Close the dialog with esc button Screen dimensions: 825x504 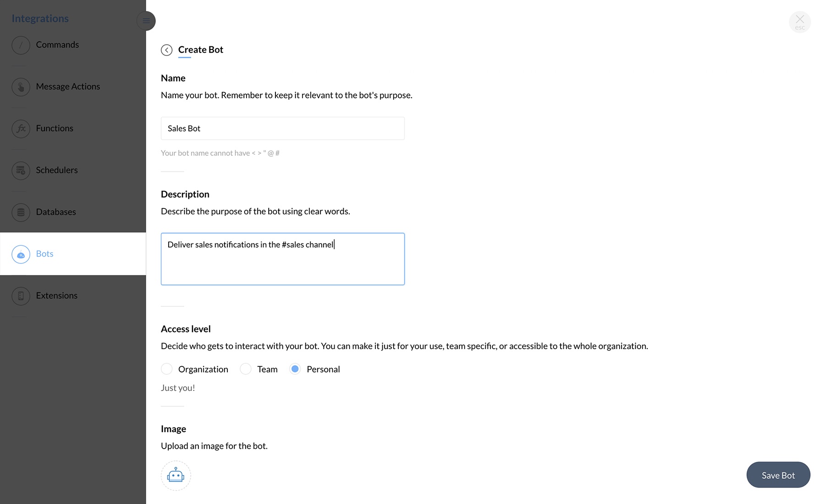click(x=800, y=22)
